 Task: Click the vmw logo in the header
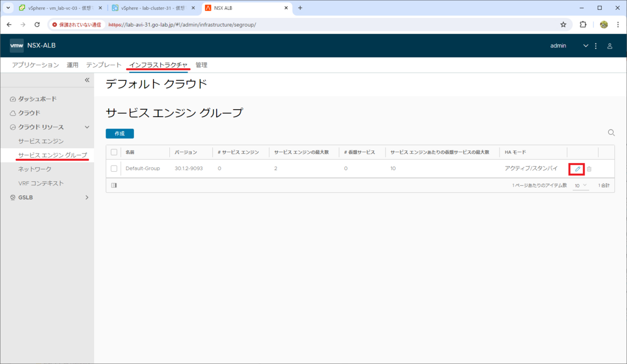pos(17,45)
